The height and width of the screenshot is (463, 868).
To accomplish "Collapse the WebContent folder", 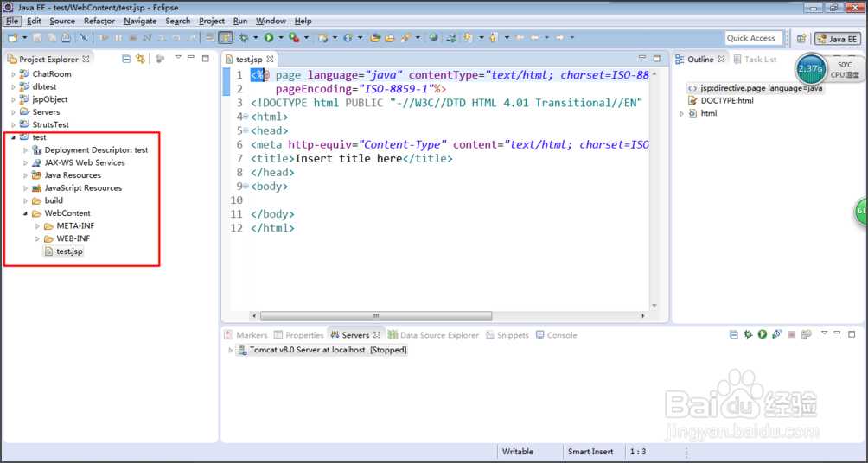I will pos(25,213).
